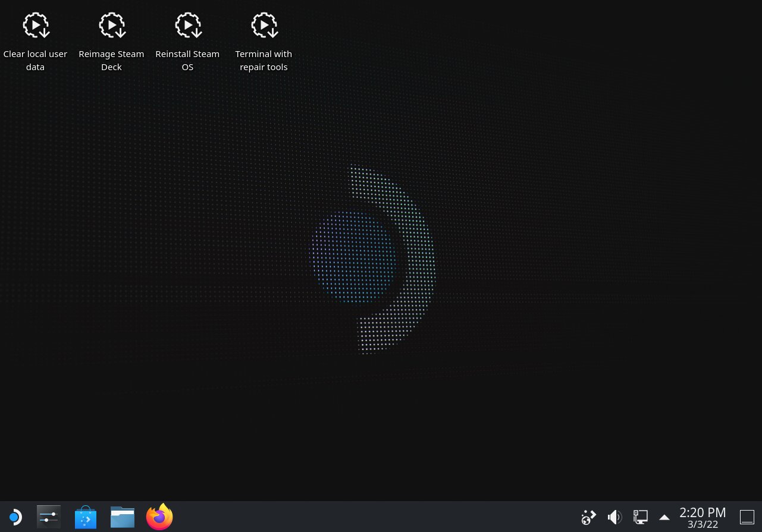The height and width of the screenshot is (532, 762).
Task: Launch Discover software store in taskbar
Action: point(86,517)
